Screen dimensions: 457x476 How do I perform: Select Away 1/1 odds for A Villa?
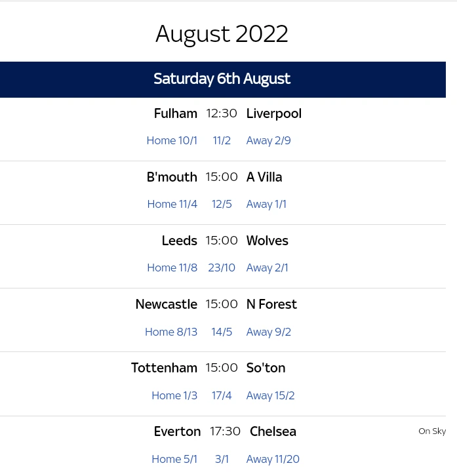(266, 204)
